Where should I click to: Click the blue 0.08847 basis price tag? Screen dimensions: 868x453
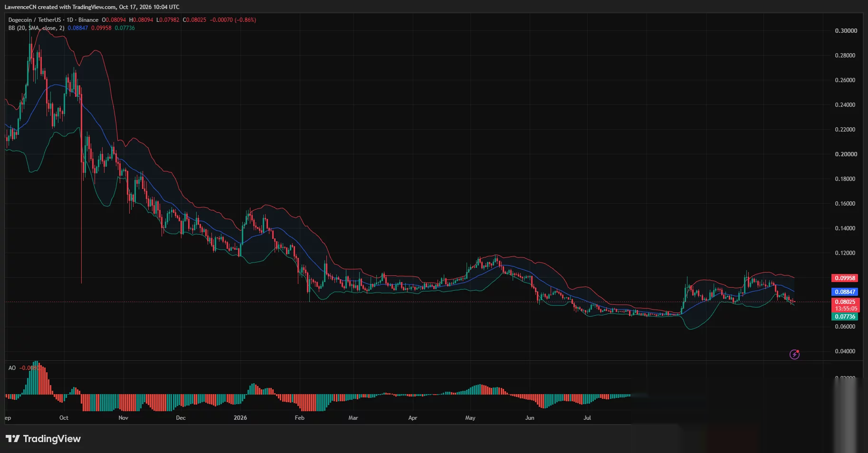(x=845, y=292)
